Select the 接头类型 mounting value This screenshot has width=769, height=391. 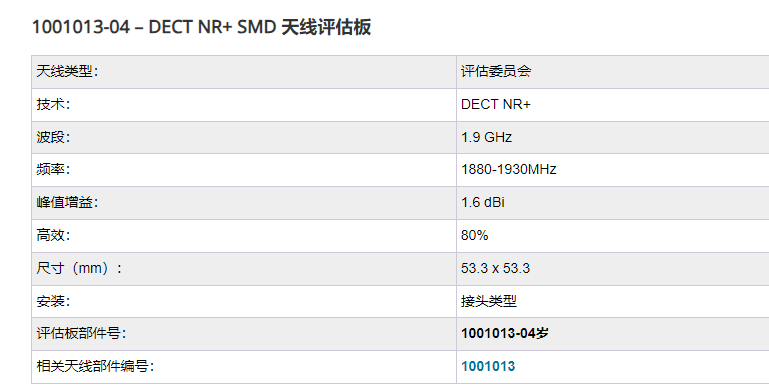pyautogui.click(x=489, y=301)
